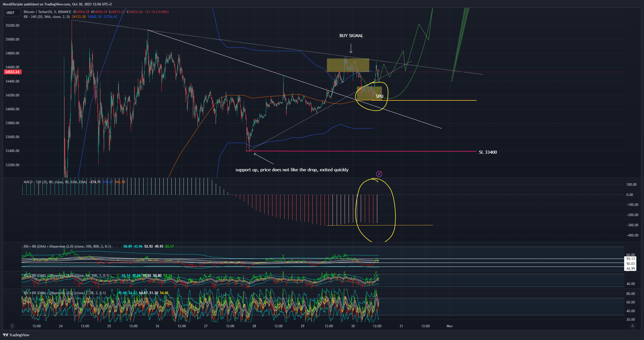Click the RSI level label 50.03
This screenshot has width=644, height=340.
click(630, 264)
